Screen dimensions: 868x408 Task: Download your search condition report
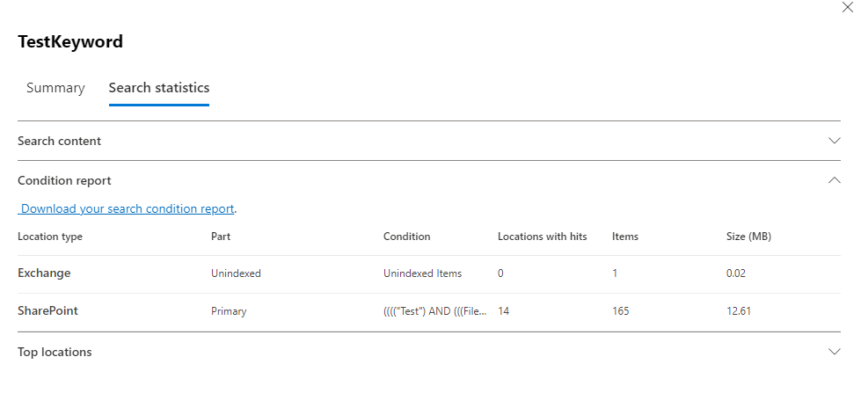pos(128,208)
